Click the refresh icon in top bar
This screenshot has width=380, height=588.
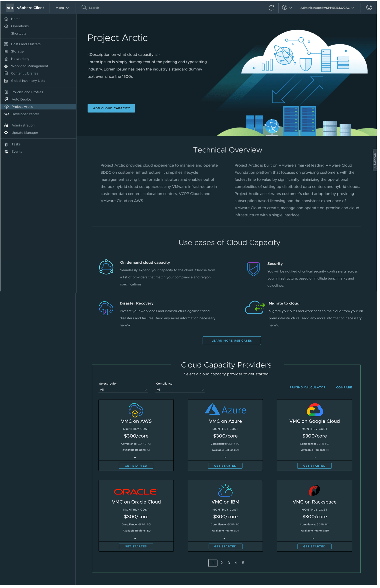pyautogui.click(x=273, y=8)
